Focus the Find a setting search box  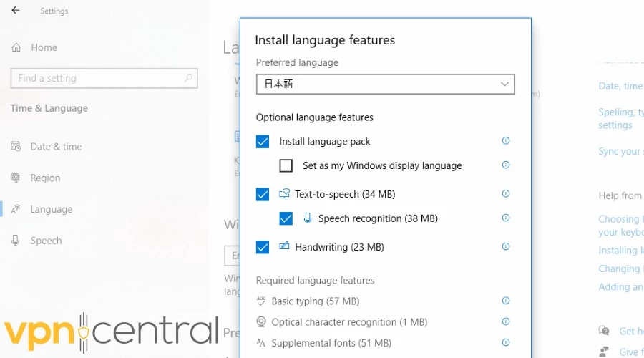click(104, 78)
